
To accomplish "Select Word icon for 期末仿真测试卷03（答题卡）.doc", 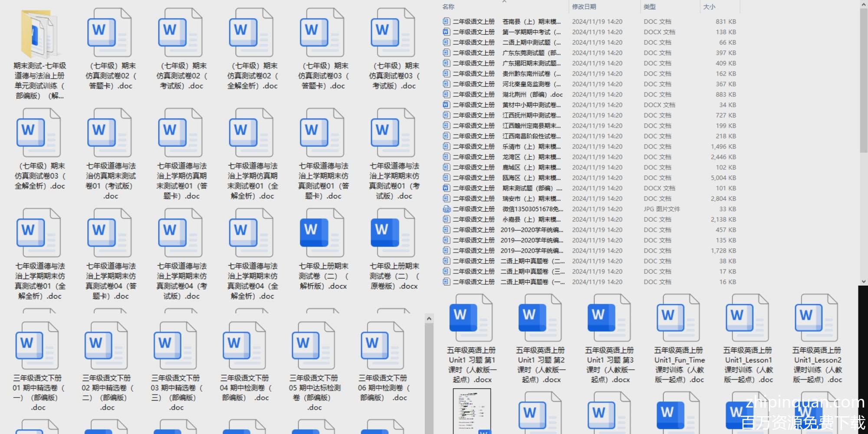I will coord(322,33).
